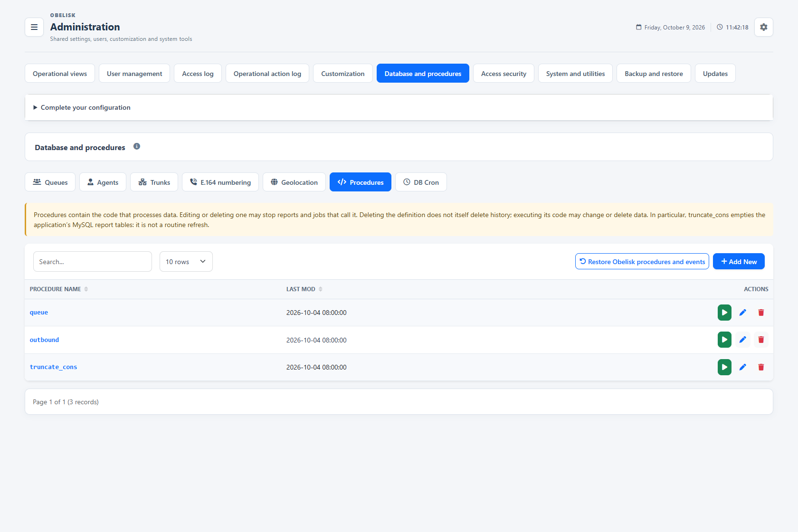Open the hamburger navigation menu
The height and width of the screenshot is (532, 798).
click(34, 27)
